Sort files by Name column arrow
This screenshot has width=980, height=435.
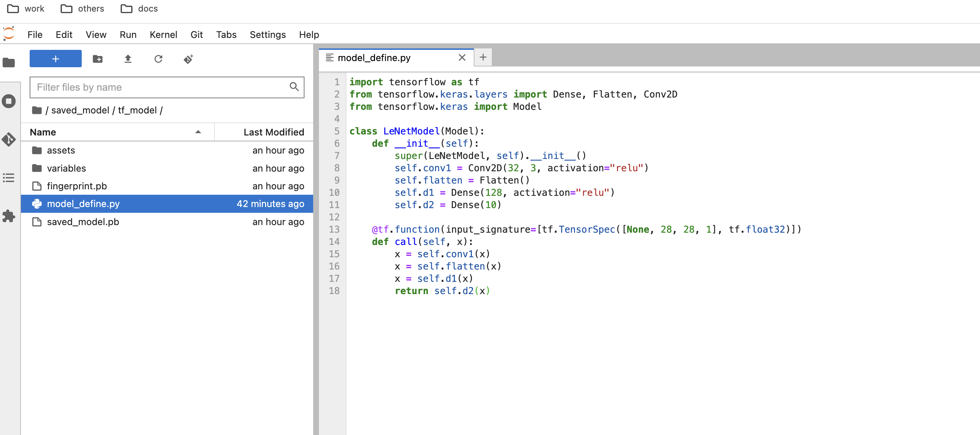point(198,132)
